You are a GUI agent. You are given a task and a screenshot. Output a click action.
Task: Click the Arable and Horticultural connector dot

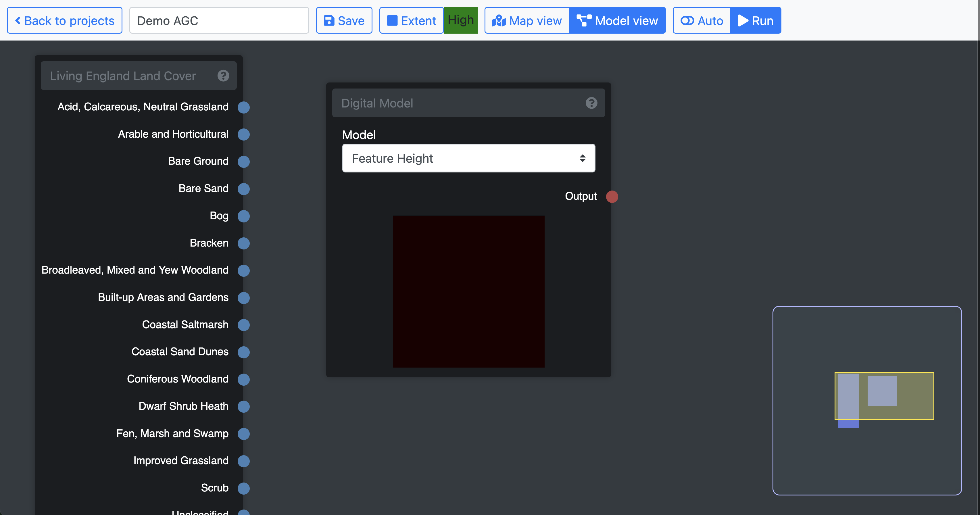(x=243, y=134)
